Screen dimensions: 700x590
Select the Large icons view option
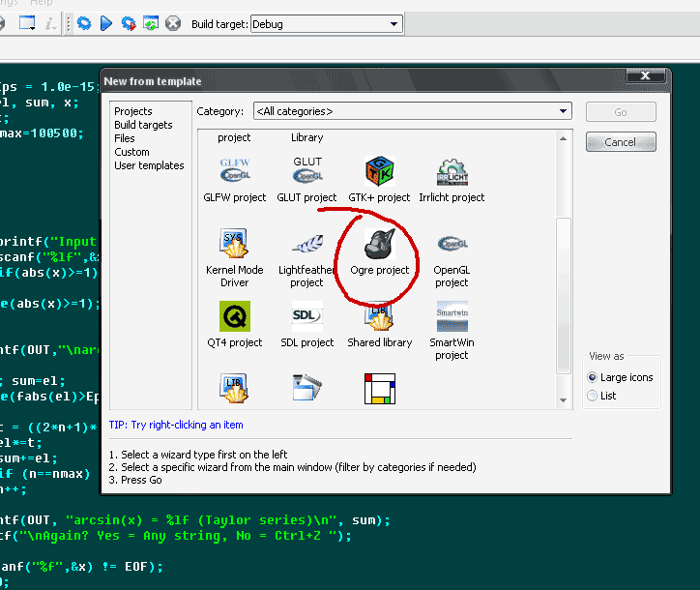tap(593, 377)
